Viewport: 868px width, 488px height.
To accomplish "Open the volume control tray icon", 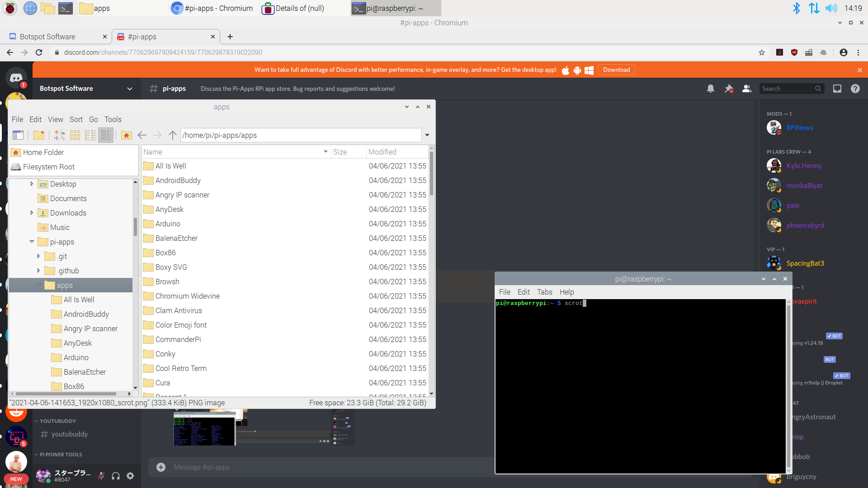I will click(831, 8).
